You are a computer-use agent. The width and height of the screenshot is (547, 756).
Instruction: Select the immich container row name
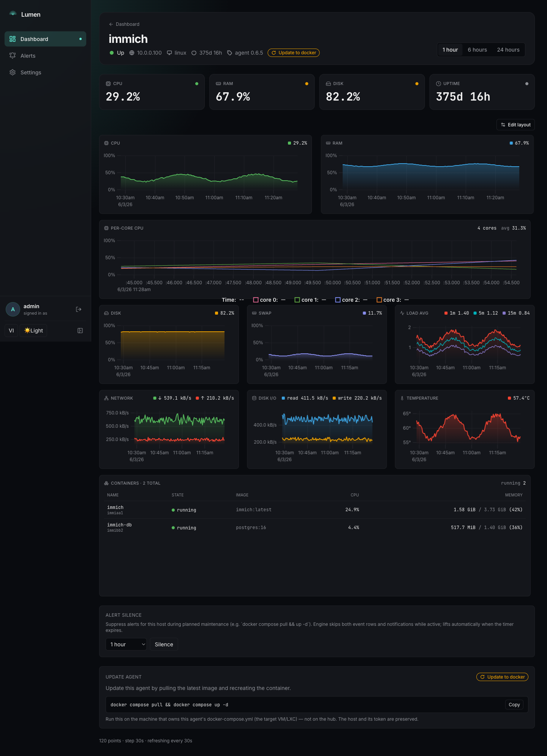point(115,507)
